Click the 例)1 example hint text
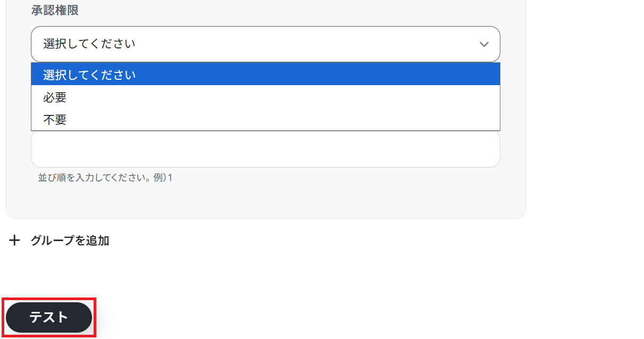 [163, 178]
